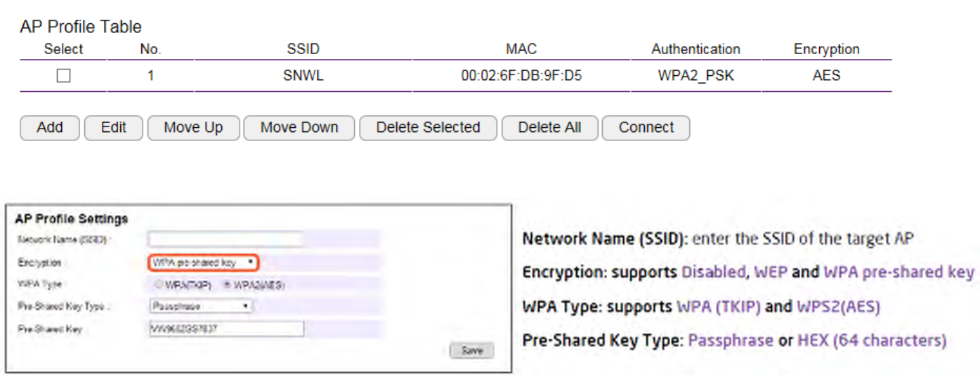Image resolution: width=980 pixels, height=375 pixels.
Task: Click the Pre-Shared Key input field
Action: [226, 329]
